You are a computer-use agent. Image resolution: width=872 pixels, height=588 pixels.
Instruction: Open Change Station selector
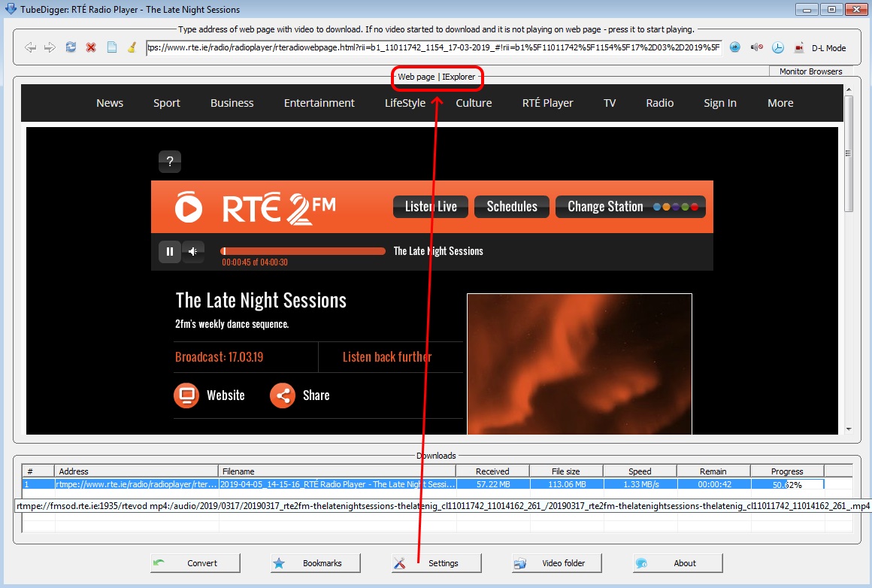click(x=631, y=206)
